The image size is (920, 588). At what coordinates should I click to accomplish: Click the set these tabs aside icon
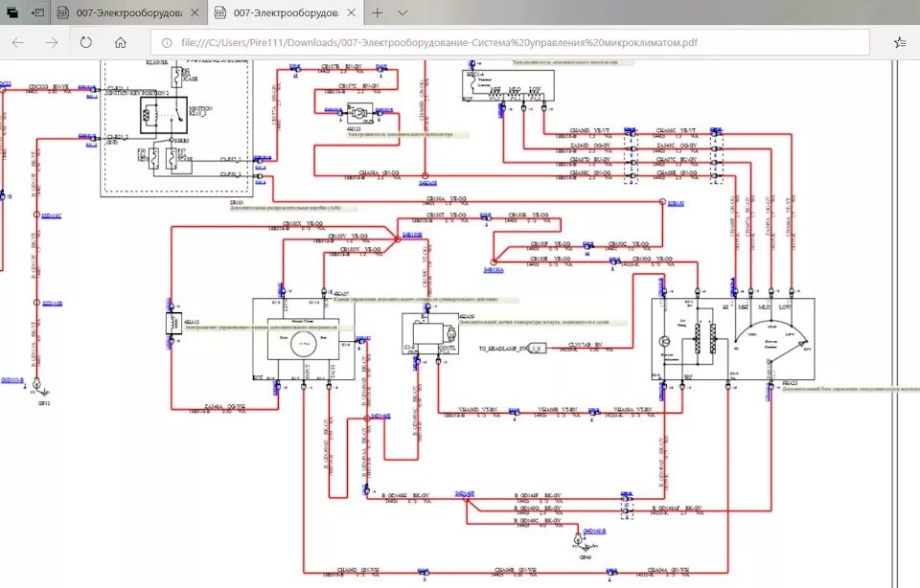coord(37,12)
